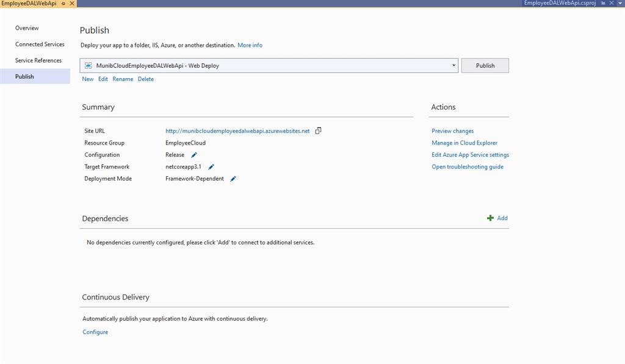Copy the Site URL with the copy icon
The image size is (625, 364).
[x=317, y=130]
